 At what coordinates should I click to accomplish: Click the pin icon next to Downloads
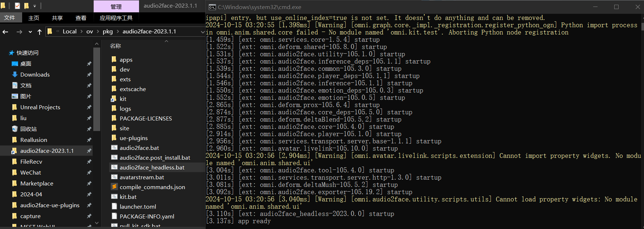(x=89, y=74)
